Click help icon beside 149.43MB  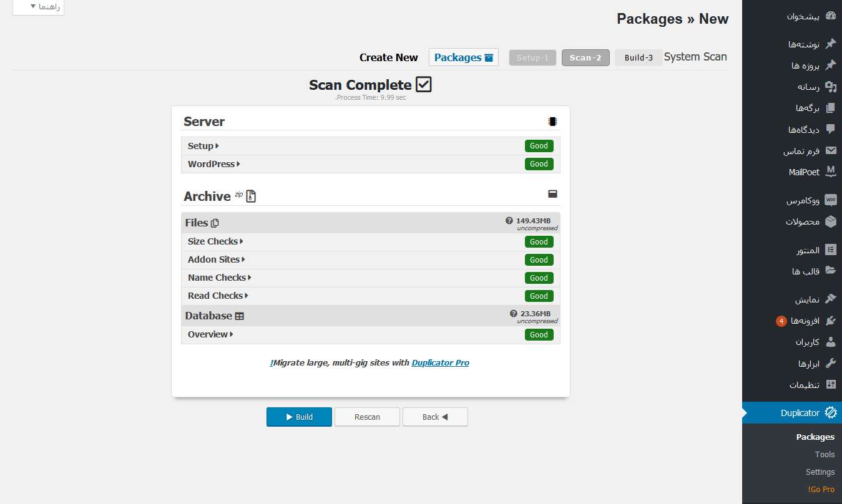pos(509,221)
